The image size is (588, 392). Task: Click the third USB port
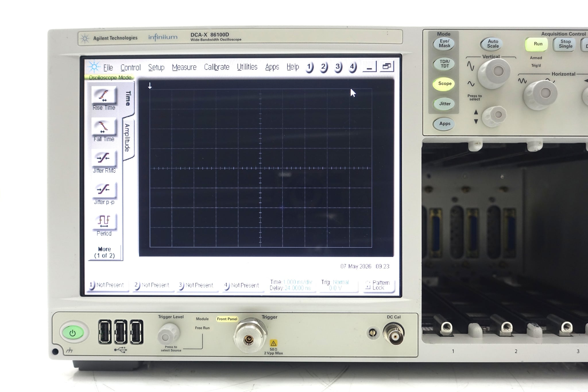[x=136, y=332]
